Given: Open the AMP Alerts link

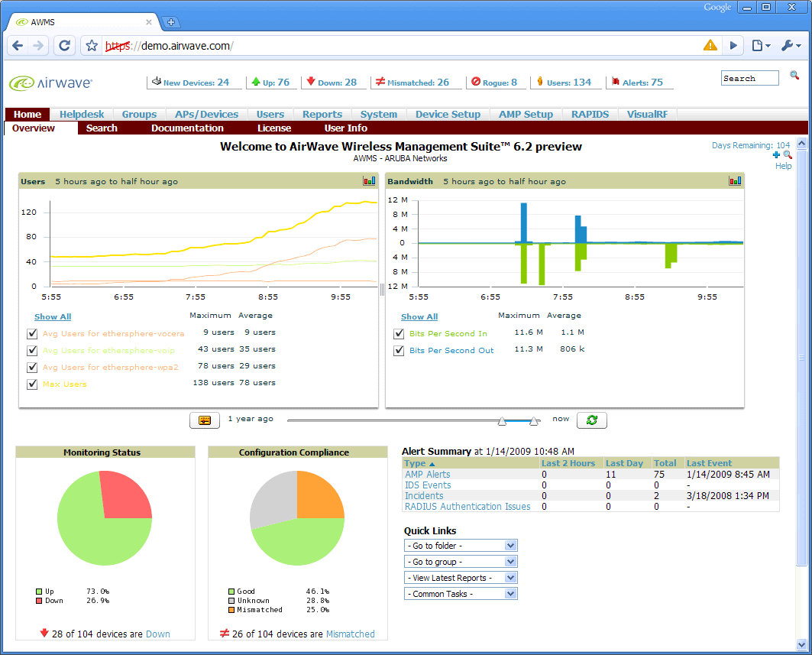Looking at the screenshot, I should pos(427,475).
